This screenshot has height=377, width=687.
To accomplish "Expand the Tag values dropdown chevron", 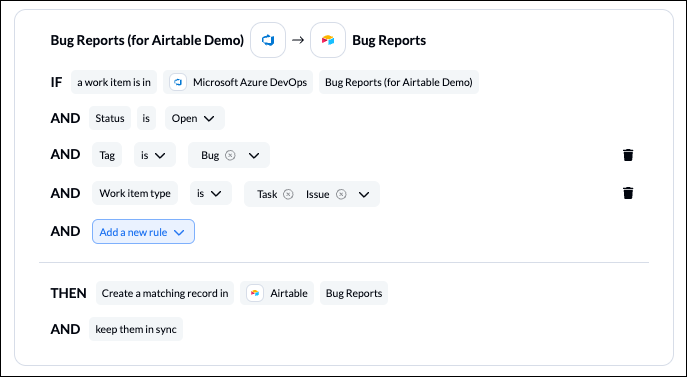I will point(254,155).
